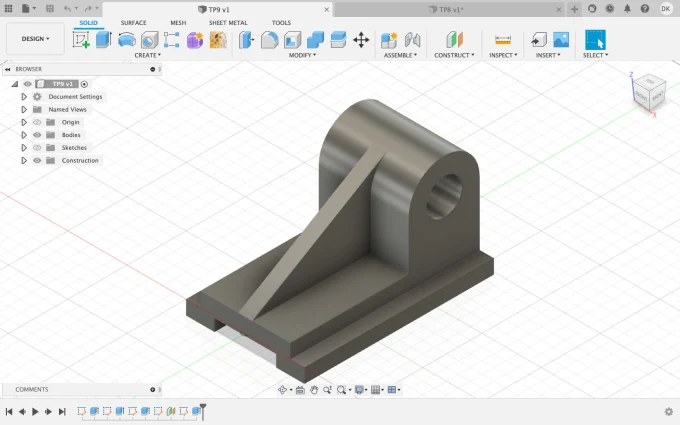Click the New Component assemble icon
This screenshot has height=425, width=680.
[389, 40]
